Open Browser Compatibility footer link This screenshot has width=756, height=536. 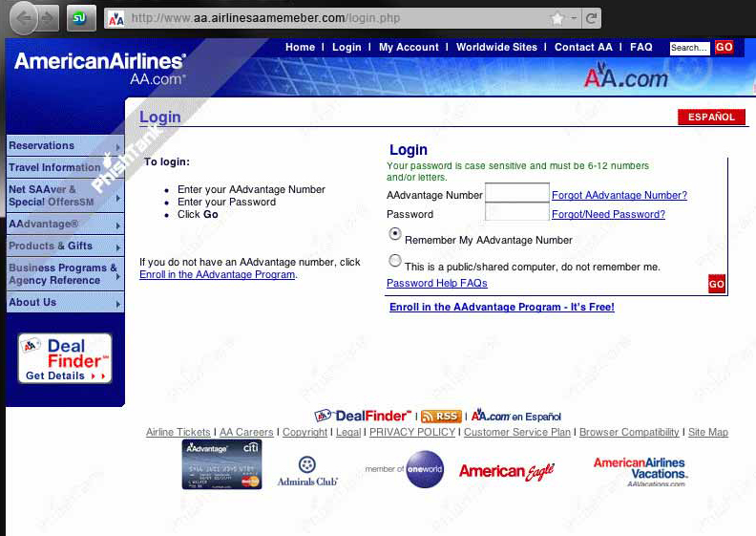(x=629, y=432)
